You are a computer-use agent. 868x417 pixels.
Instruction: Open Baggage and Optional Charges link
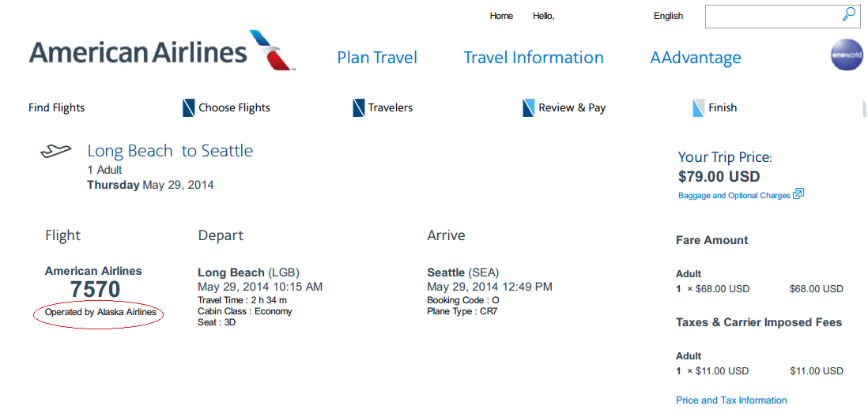734,196
